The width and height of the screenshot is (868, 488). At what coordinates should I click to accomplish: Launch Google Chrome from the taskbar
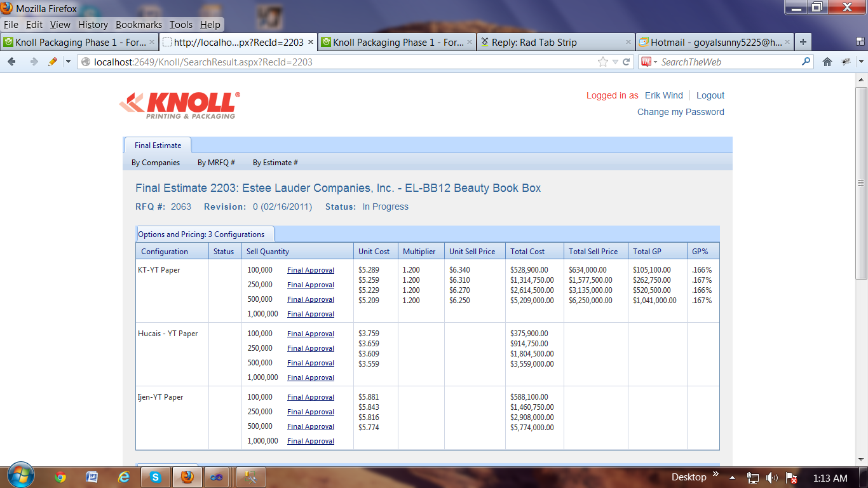(x=60, y=477)
